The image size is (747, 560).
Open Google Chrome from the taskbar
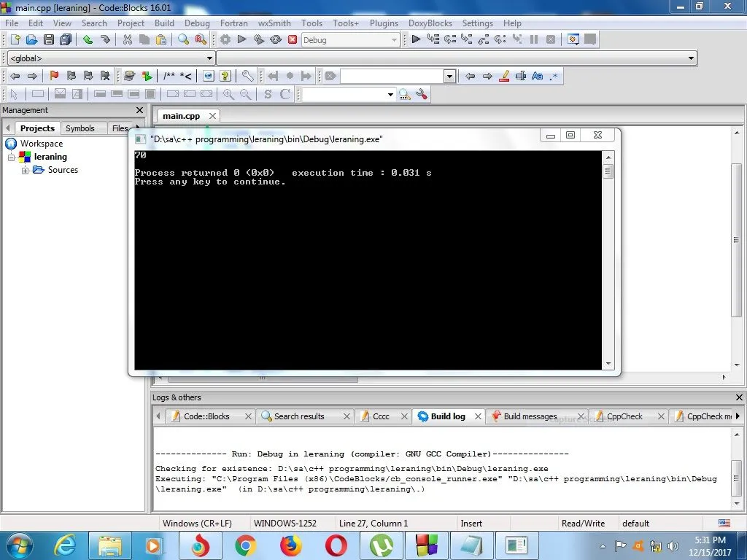(245, 545)
